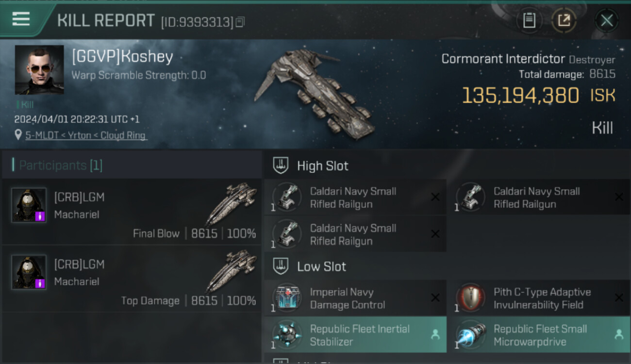631x364 pixels.
Task: Select the Final Blow LGM portrait
Action: coord(29,205)
